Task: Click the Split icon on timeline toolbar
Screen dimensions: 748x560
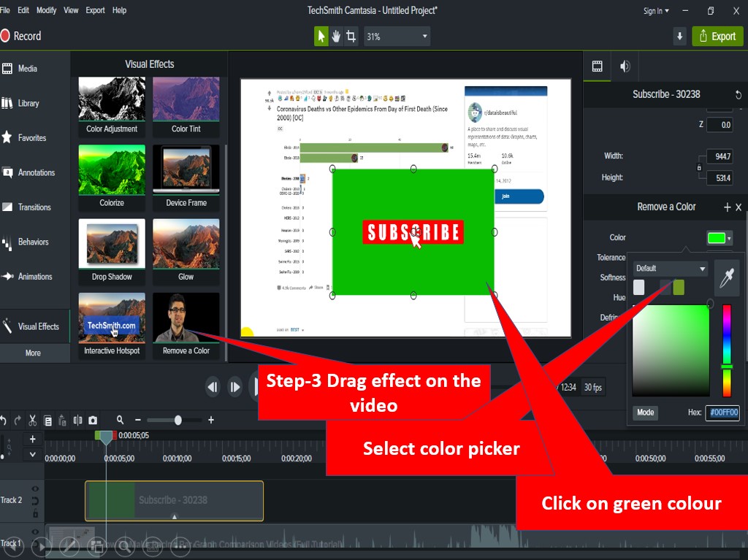Action: coord(77,421)
